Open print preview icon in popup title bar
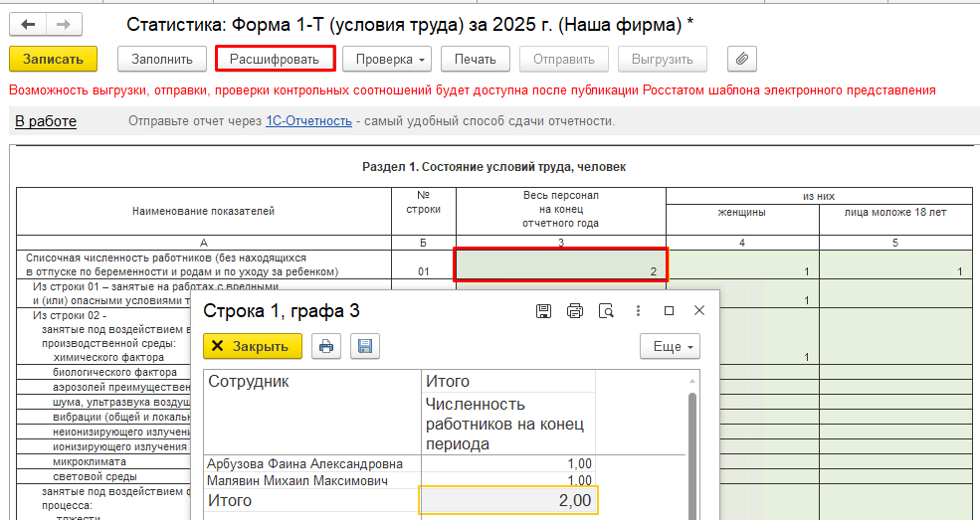Viewport: 980px width, 520px height. point(606,311)
